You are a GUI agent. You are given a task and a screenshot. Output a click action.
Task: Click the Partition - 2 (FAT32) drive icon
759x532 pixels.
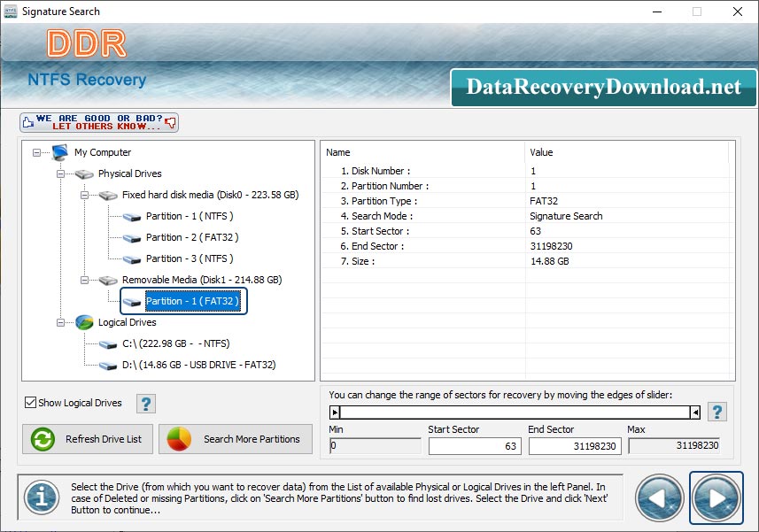pos(132,238)
